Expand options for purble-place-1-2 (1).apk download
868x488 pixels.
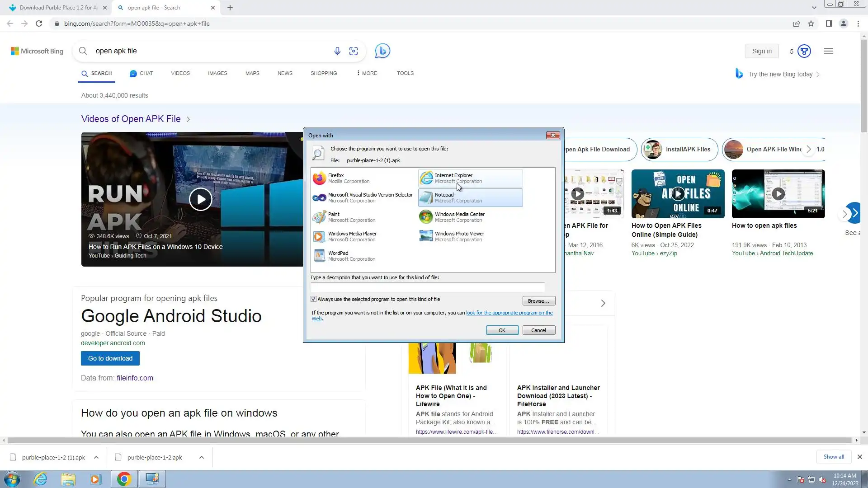tap(96, 457)
